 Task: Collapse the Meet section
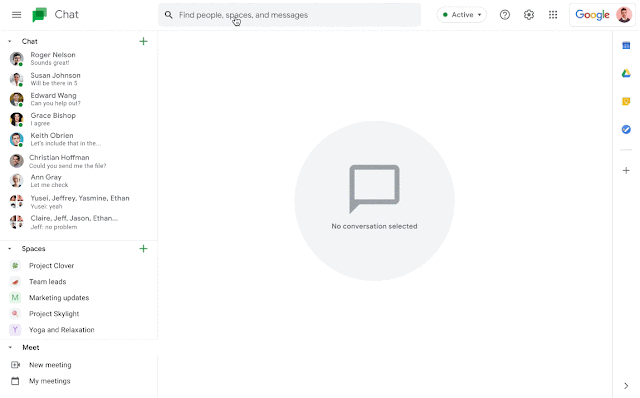(10, 347)
